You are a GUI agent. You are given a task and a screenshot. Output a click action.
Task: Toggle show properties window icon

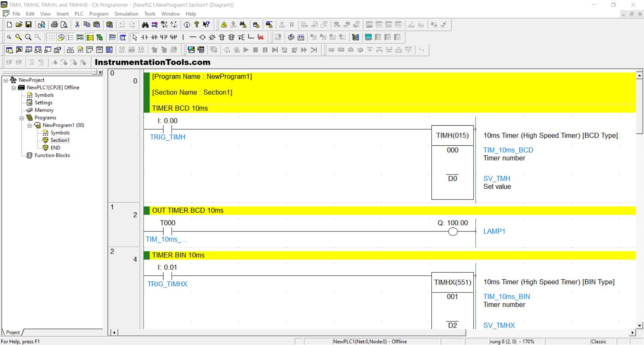[x=58, y=50]
